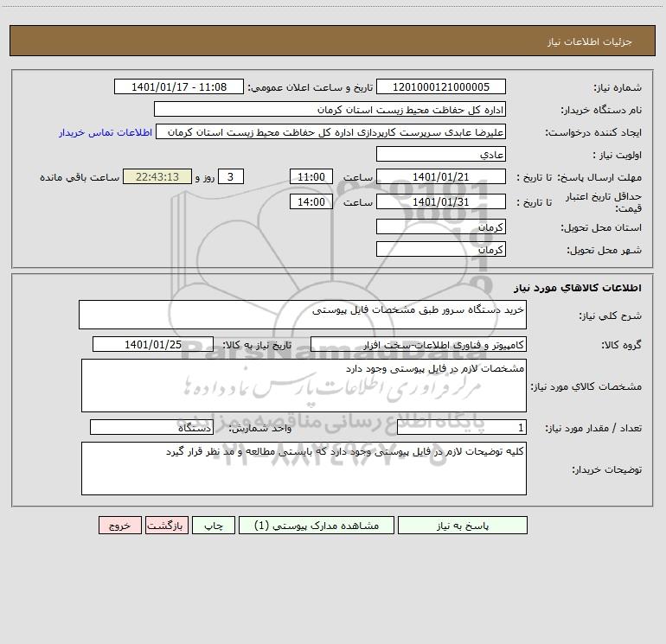Click delivery city field کرمان
Viewport: 666px width, 644px height.
[x=441, y=249]
